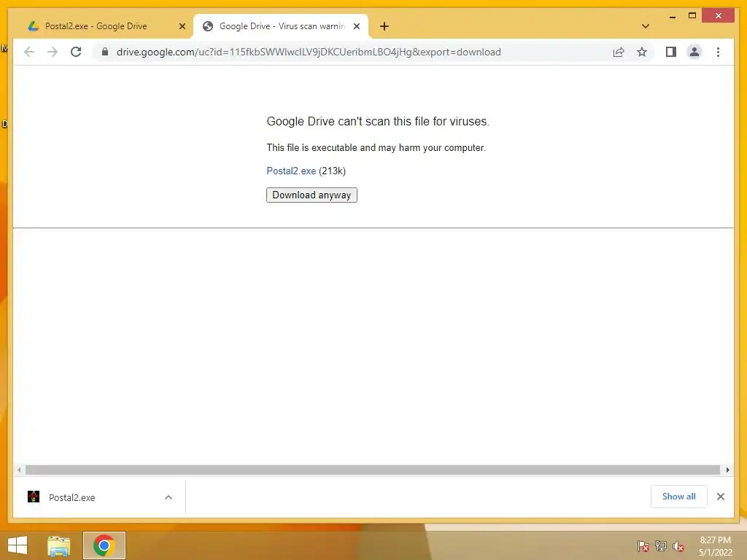Click the Download anyway button
Image resolution: width=747 pixels, height=560 pixels.
[311, 195]
